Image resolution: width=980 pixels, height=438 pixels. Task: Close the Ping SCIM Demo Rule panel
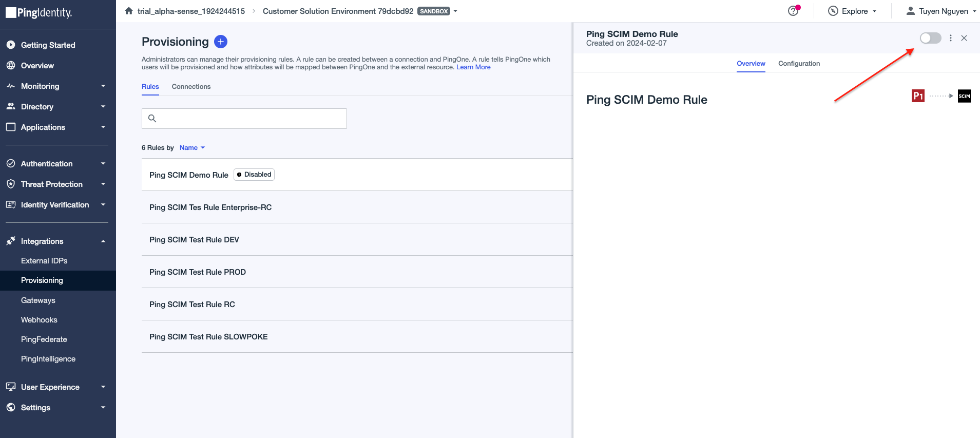964,38
